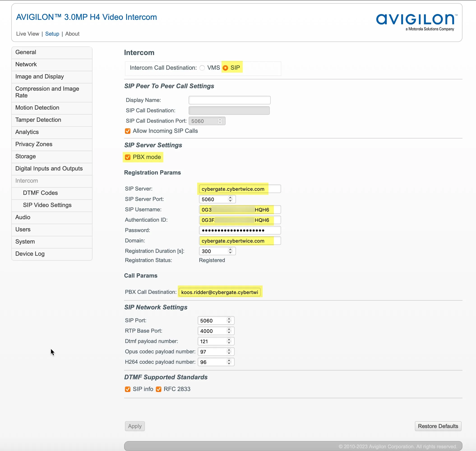Click the SIP Server address field
This screenshot has height=451, width=476.
[240, 189]
